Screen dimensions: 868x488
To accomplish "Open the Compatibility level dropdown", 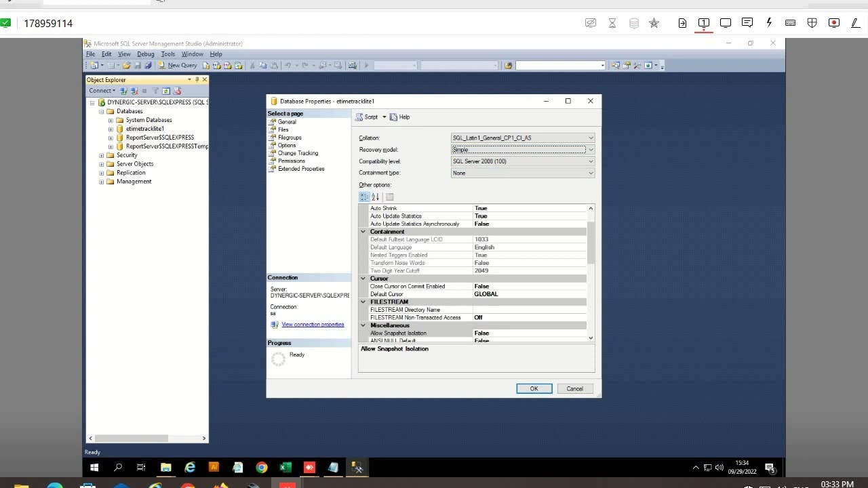I will pos(523,161).
